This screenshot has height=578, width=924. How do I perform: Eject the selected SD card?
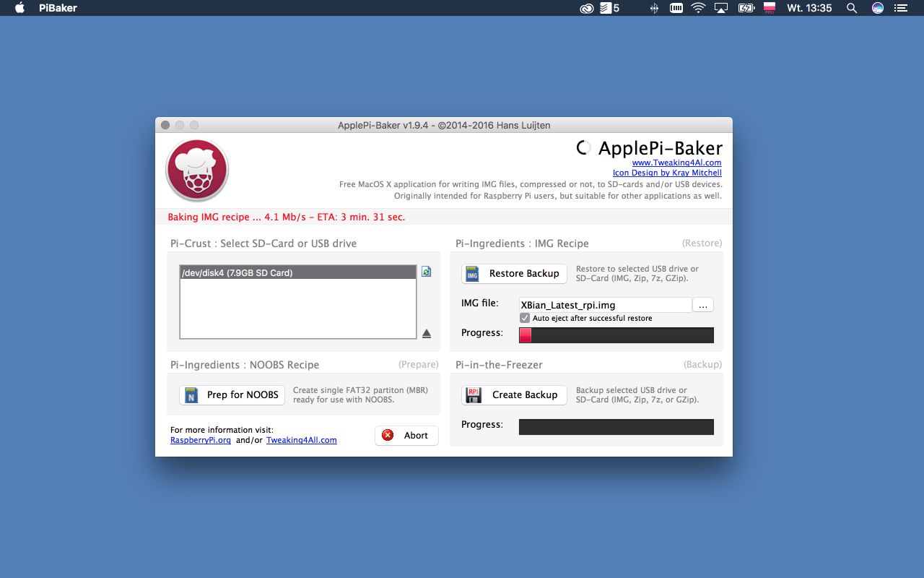pyautogui.click(x=427, y=333)
